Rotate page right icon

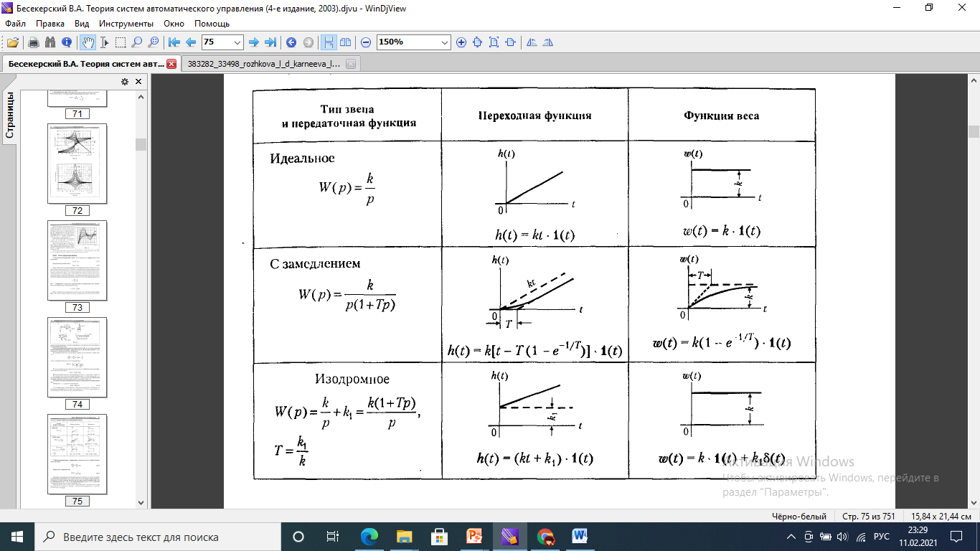548,42
